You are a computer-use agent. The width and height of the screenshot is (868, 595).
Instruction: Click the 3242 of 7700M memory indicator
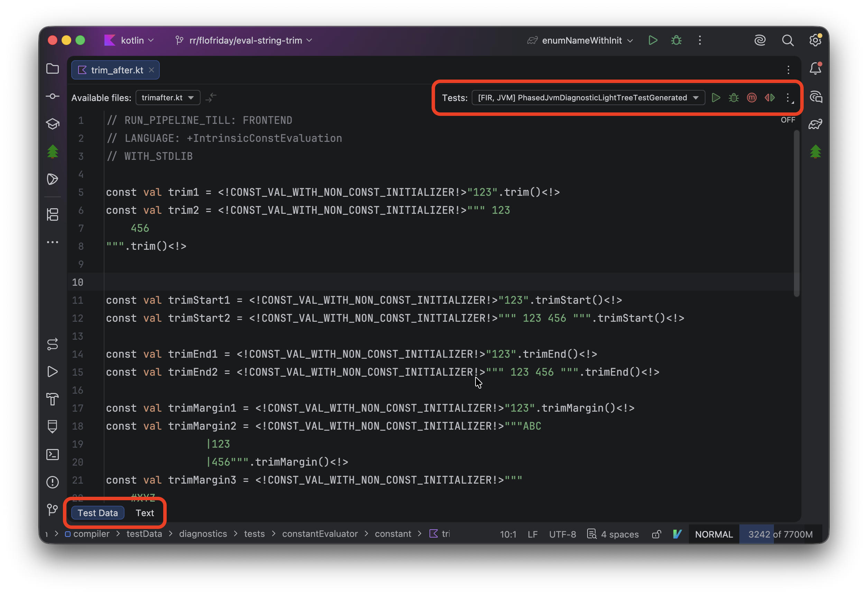coord(781,534)
